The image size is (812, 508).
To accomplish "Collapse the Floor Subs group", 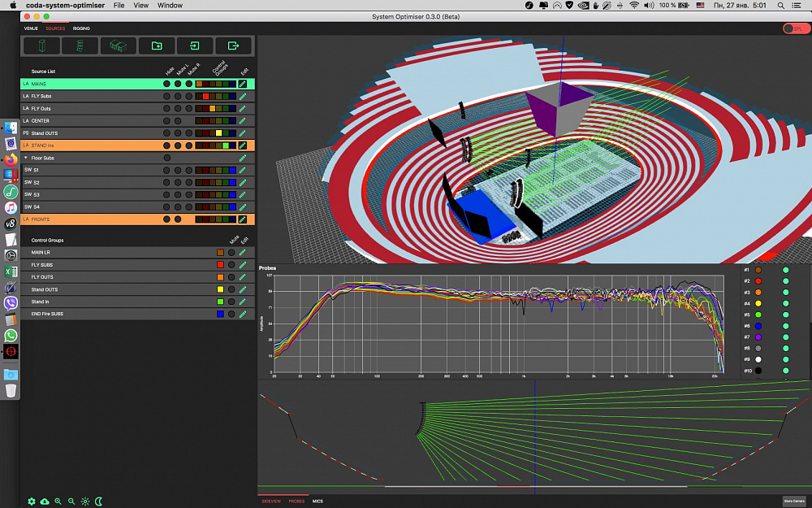I will [25, 158].
